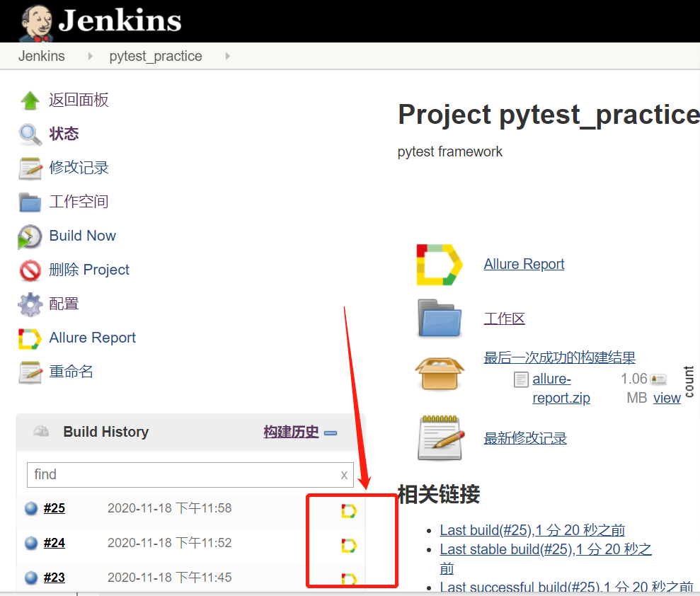Open build #24 link
Image resolution: width=700 pixels, height=596 pixels.
coord(54,543)
